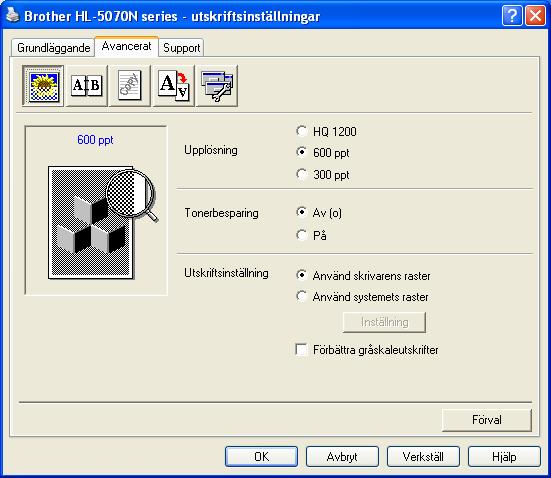The image size is (551, 478).
Task: Choose Använd systemets raster
Action: pyautogui.click(x=362, y=297)
